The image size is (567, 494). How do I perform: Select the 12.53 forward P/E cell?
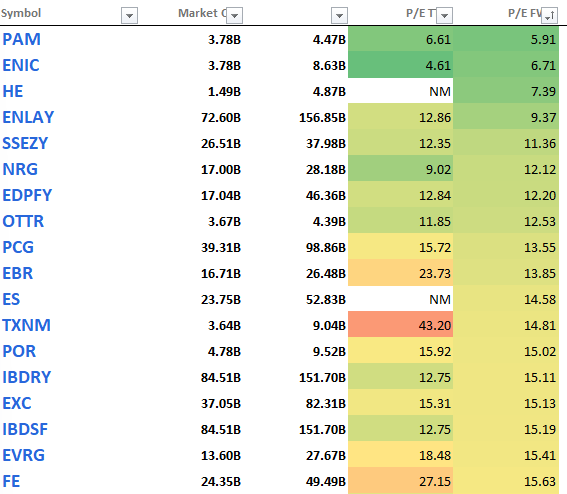[x=506, y=221]
